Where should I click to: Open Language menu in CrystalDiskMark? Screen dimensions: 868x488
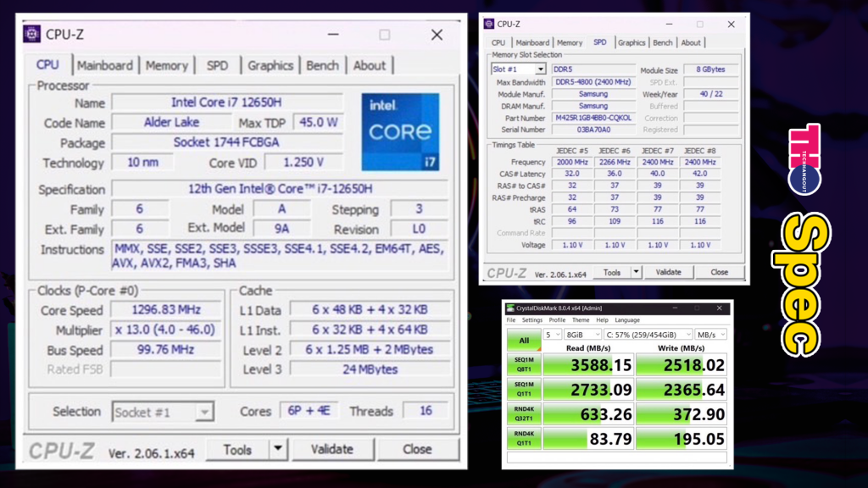point(627,319)
